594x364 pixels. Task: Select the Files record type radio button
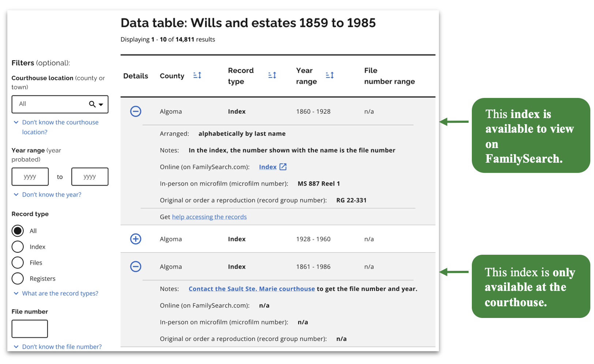tap(18, 262)
